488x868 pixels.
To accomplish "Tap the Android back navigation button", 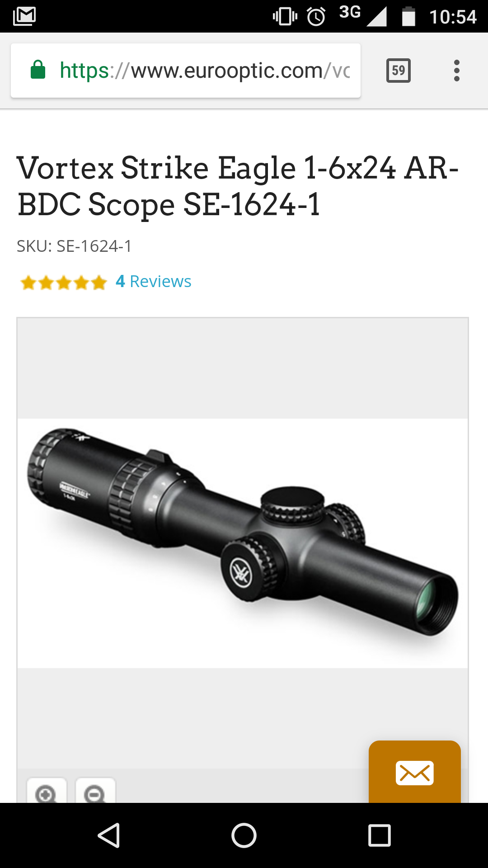I will pos(109,835).
